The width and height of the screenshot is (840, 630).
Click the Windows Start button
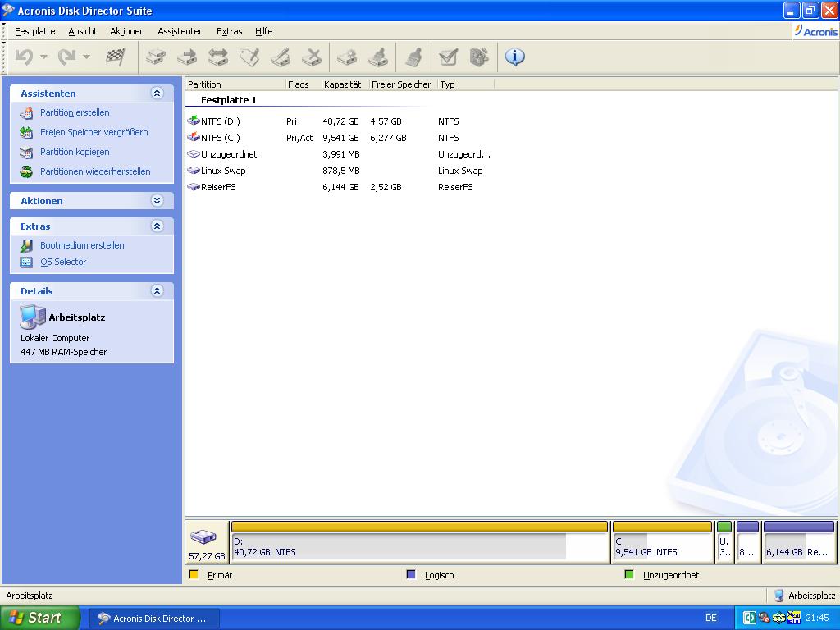(39, 618)
